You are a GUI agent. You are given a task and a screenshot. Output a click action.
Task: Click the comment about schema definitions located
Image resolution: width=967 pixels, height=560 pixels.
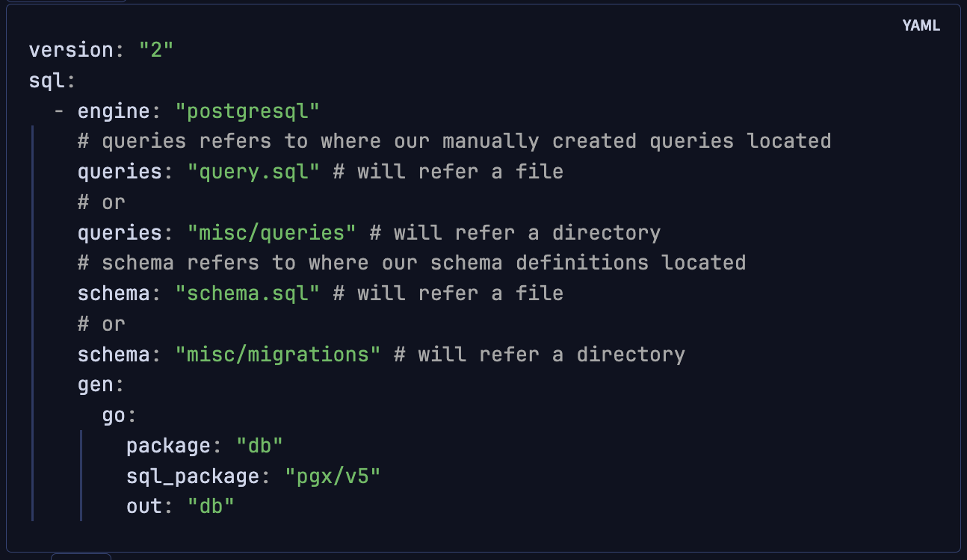click(x=412, y=262)
